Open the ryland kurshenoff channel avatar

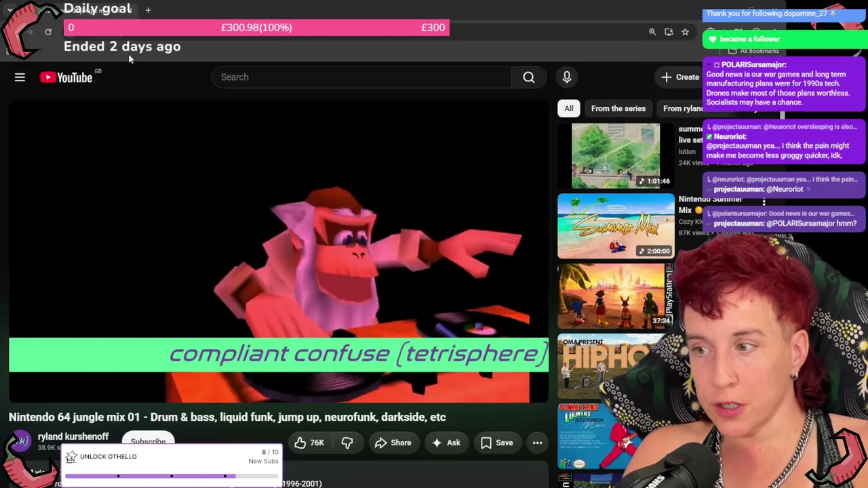tap(20, 442)
